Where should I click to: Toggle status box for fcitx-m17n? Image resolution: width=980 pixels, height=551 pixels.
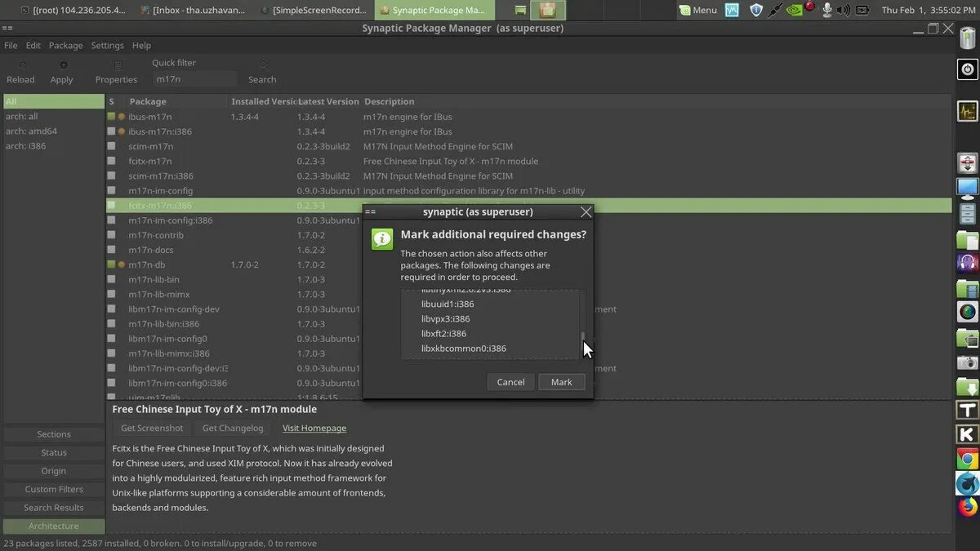click(x=111, y=161)
